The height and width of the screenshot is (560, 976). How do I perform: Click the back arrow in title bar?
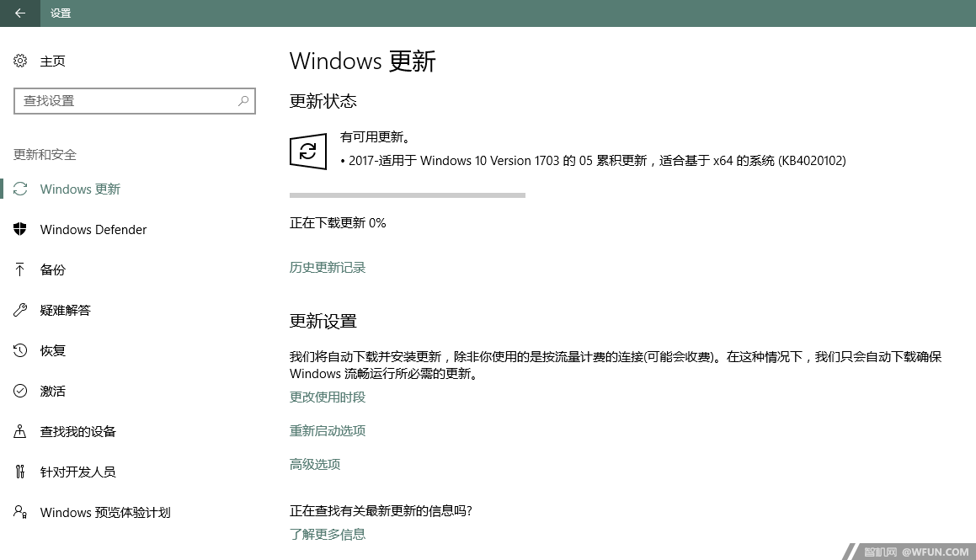(x=20, y=13)
